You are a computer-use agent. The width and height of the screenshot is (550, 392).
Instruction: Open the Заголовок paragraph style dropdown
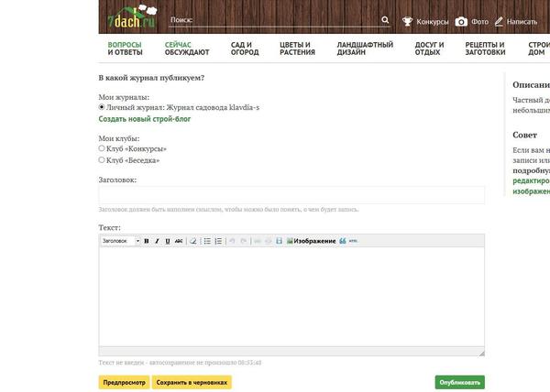coord(120,241)
